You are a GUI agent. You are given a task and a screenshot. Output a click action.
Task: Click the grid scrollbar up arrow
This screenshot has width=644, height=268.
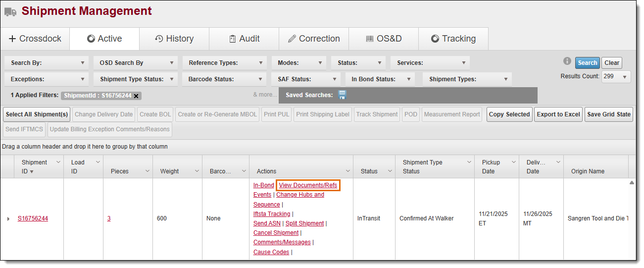[632, 183]
